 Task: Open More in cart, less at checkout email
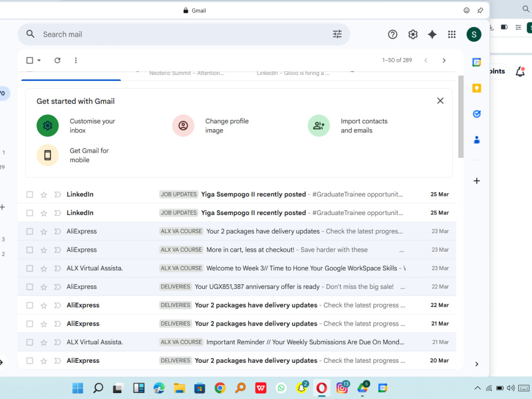[x=237, y=250]
